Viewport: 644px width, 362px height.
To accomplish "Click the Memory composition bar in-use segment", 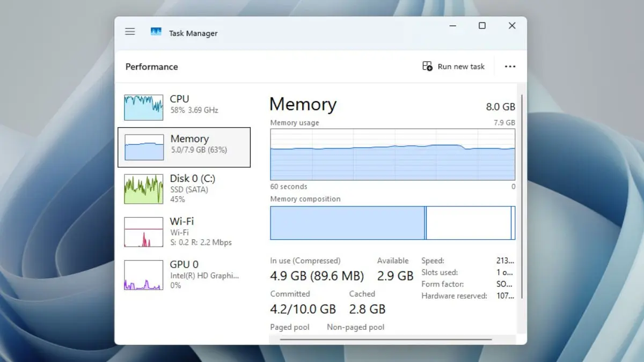I will (347, 223).
